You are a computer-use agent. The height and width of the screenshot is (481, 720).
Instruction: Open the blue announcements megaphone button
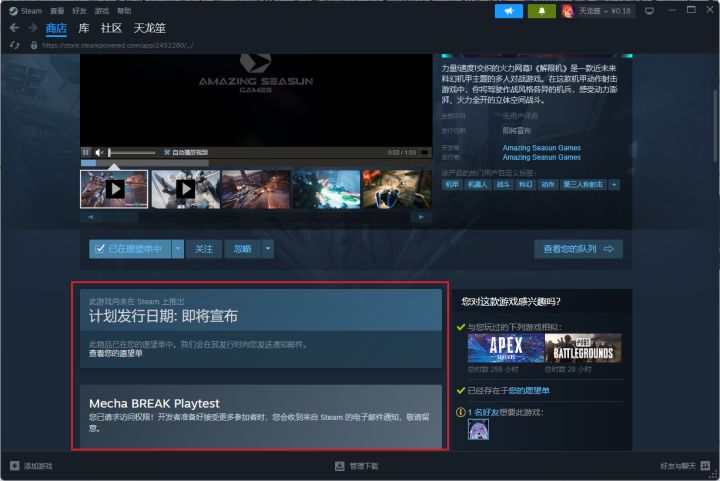(509, 11)
